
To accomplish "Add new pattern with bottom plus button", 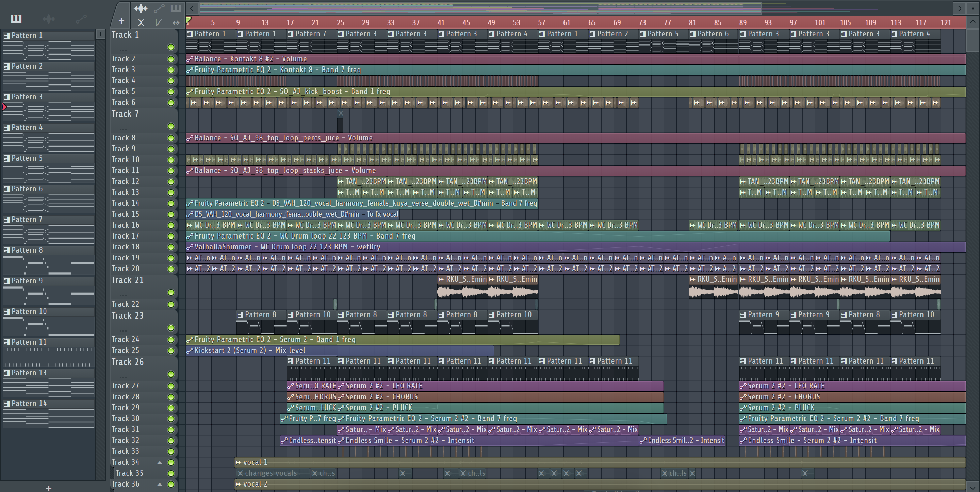I will [48, 488].
